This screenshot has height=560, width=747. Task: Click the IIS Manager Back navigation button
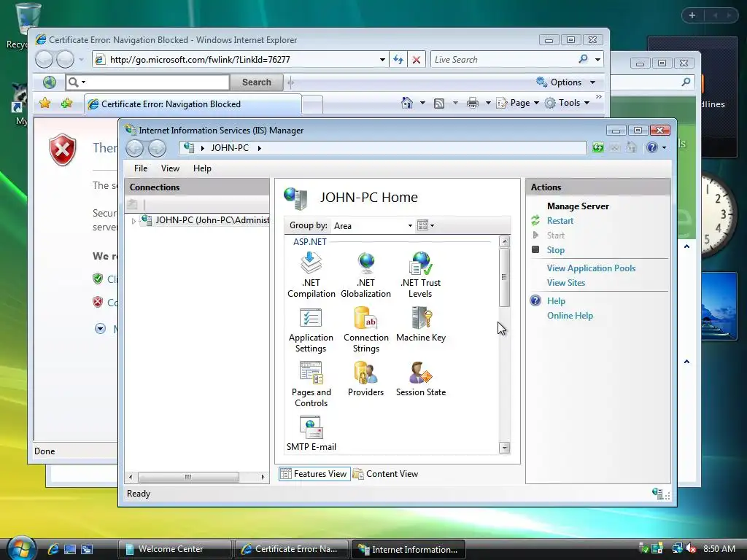(x=135, y=148)
